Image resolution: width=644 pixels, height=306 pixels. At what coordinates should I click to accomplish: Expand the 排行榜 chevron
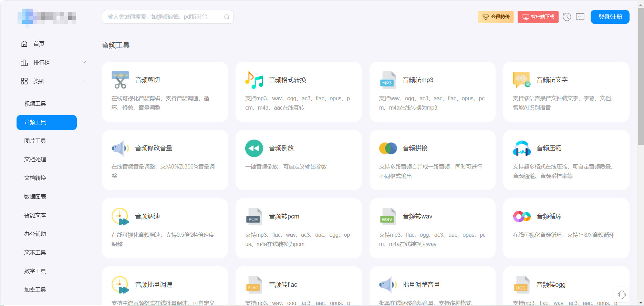pyautogui.click(x=84, y=62)
